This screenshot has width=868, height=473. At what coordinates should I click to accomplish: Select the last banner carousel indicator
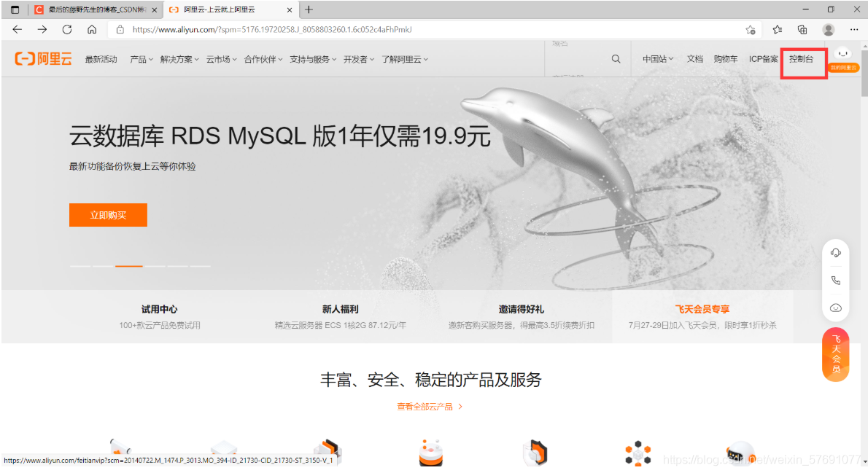tap(201, 266)
